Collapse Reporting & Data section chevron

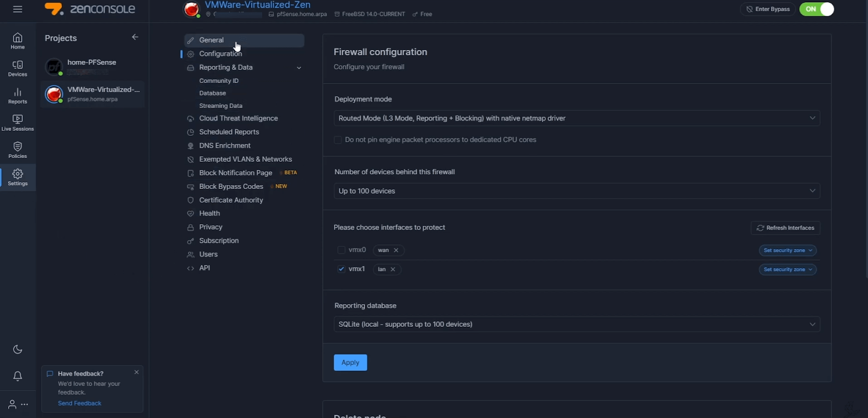(x=298, y=68)
